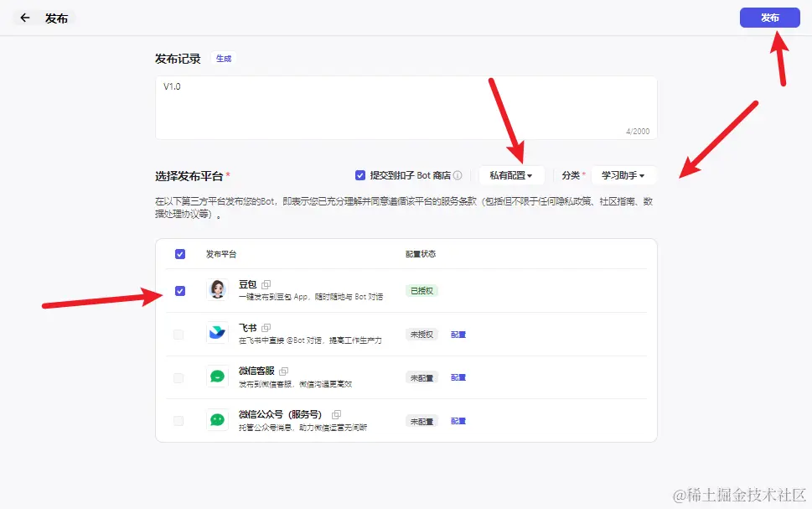The width and height of the screenshot is (812, 509).
Task: Click the 配置状态 column header
Action: click(421, 254)
